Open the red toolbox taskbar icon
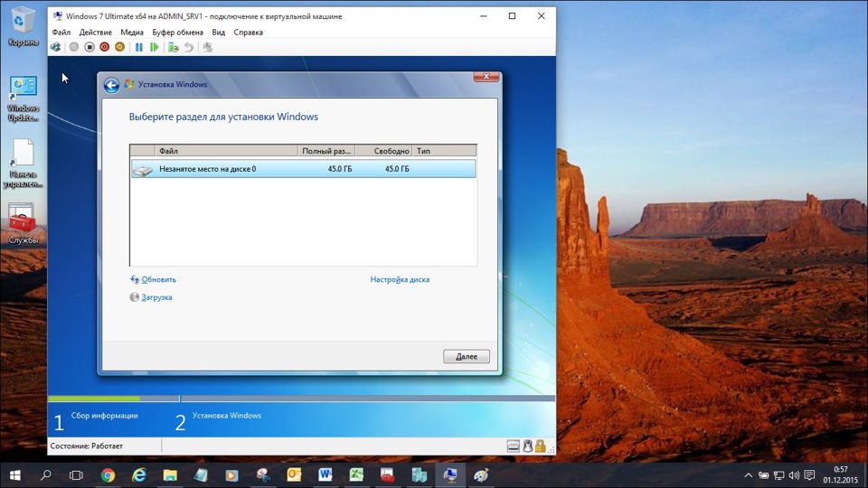 [x=387, y=475]
